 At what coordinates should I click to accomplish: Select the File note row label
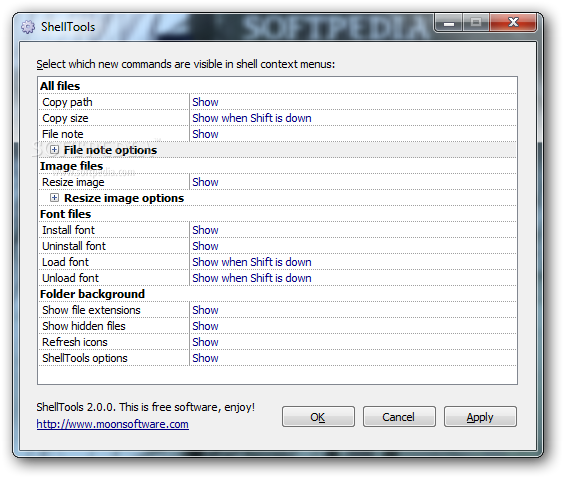(63, 134)
